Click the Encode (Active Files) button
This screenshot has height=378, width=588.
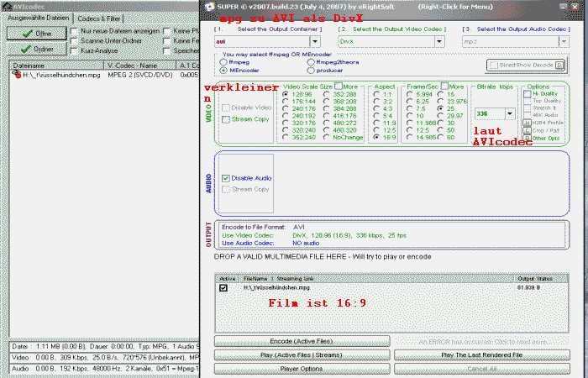click(302, 342)
